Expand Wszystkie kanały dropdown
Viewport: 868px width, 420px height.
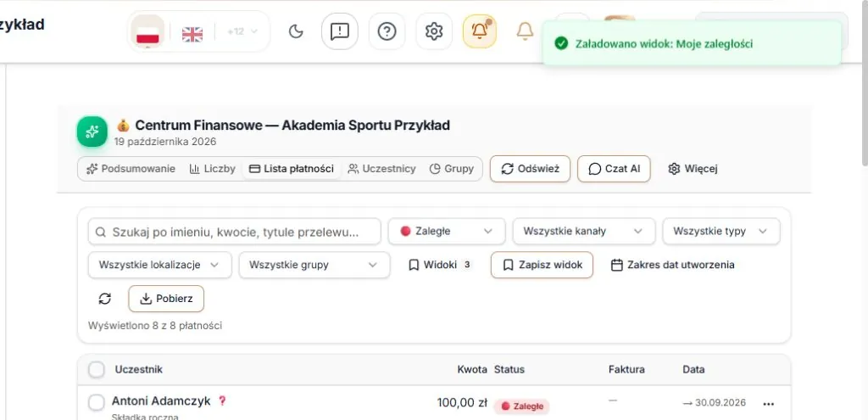(x=584, y=232)
